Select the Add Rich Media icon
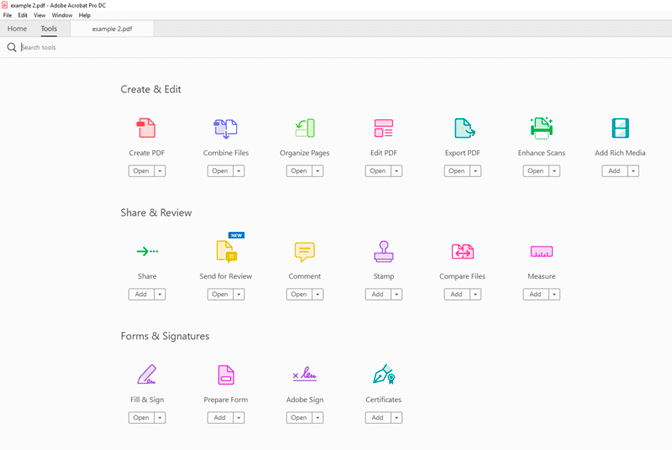The height and width of the screenshot is (450, 672). tap(620, 128)
